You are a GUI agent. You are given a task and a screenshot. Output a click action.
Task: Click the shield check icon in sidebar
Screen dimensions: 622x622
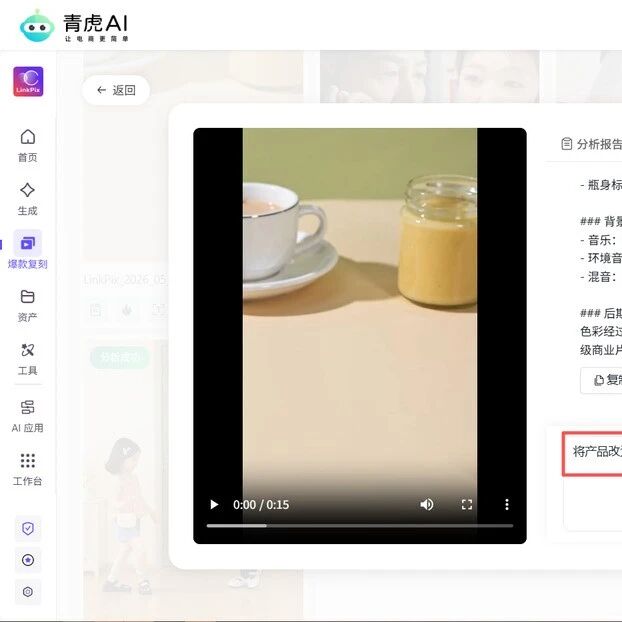28,528
